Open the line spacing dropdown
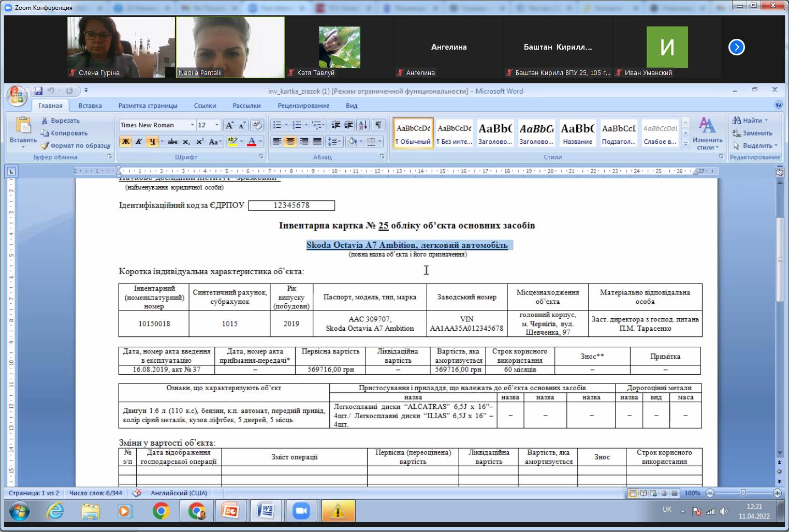 334,141
